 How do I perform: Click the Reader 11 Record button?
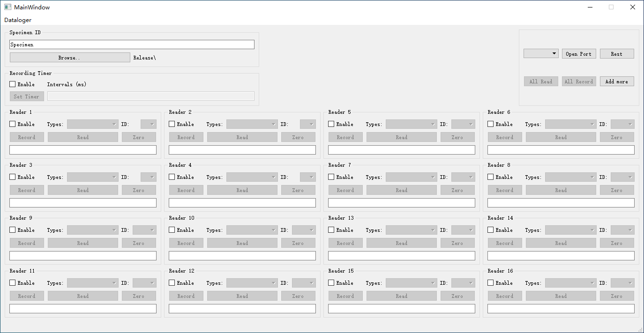(x=27, y=296)
